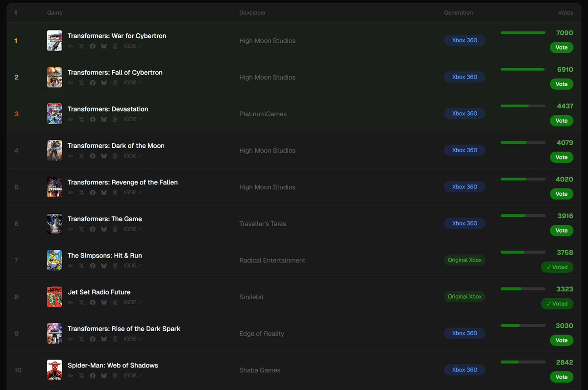Copy link icon for Revenge of the Fallen
The height and width of the screenshot is (390, 588).
[x=70, y=192]
